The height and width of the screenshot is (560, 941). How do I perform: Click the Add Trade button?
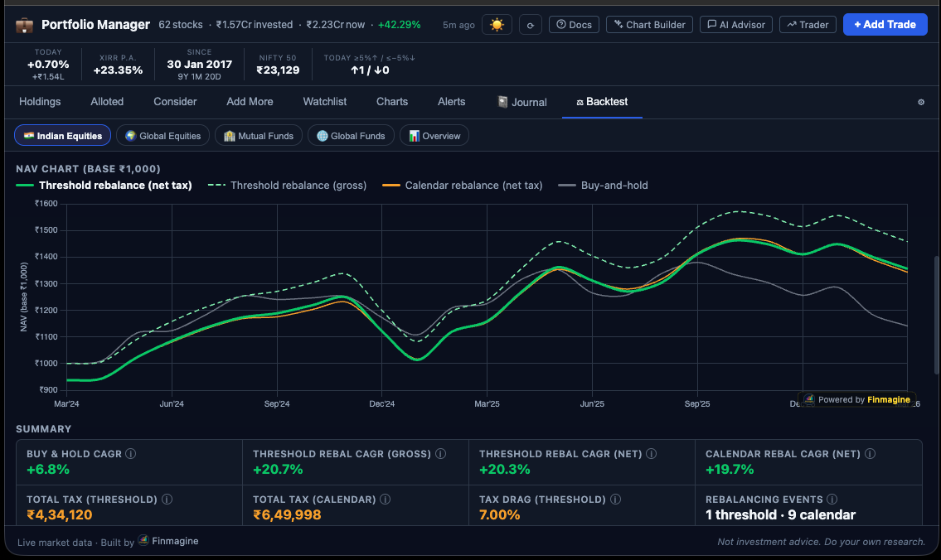click(x=885, y=24)
